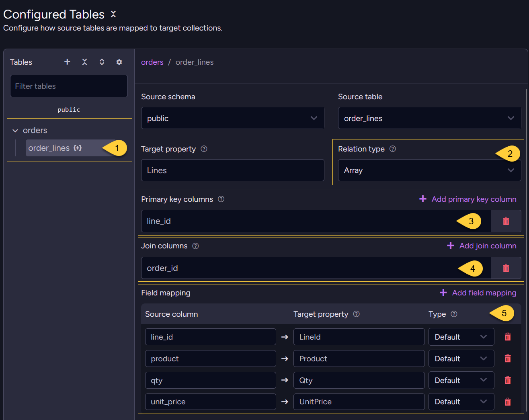Screen dimensions: 529x420
Task: Collapse the Configured Tables section via header icon
Action: coord(113,14)
